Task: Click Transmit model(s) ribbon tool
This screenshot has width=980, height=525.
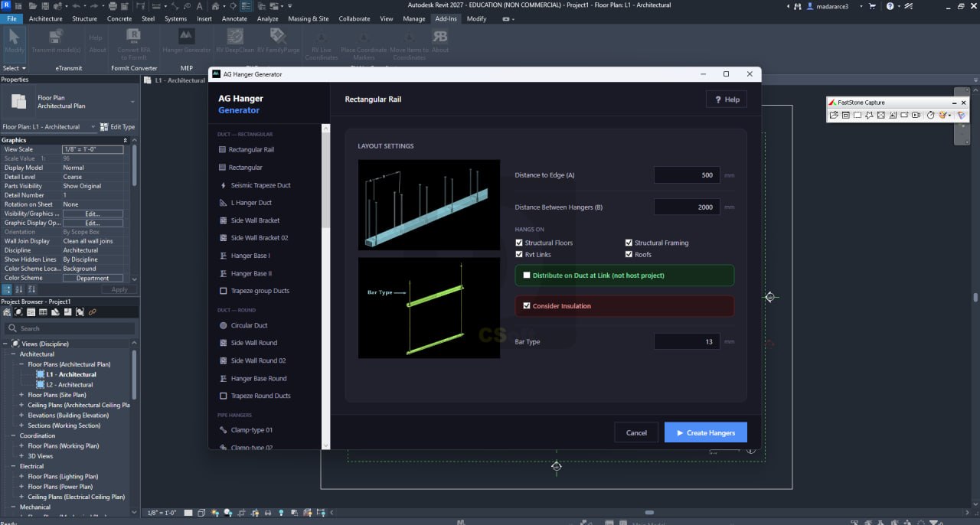Action: (57, 41)
